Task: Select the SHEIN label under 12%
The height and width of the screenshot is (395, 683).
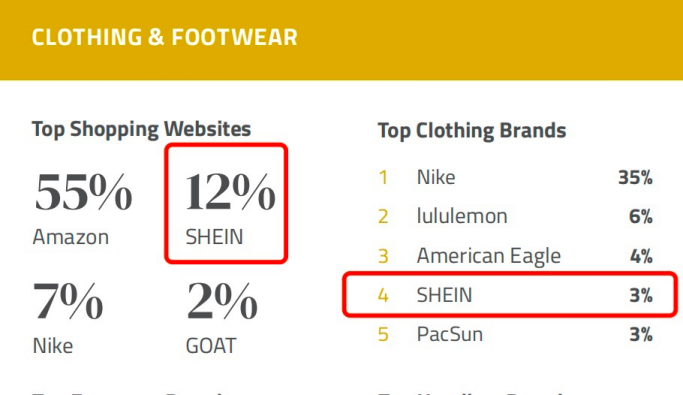Action: coord(214,237)
